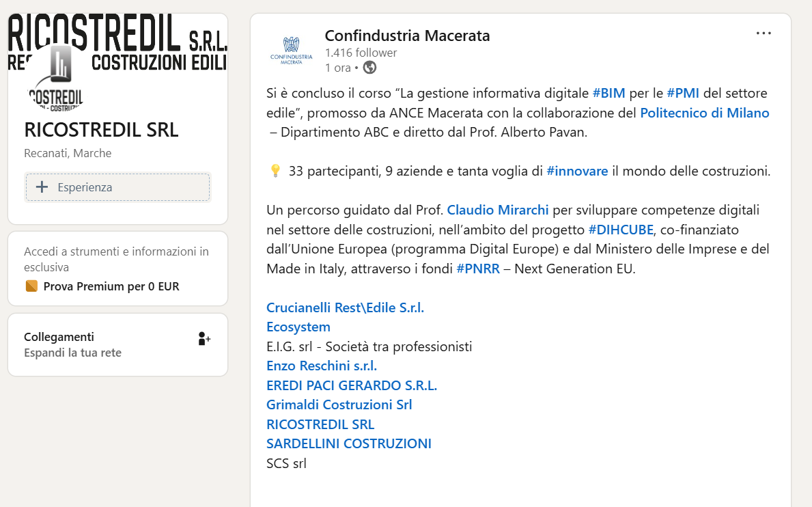Click the add connections person icon
Screen dimensions: 812x507
click(204, 339)
